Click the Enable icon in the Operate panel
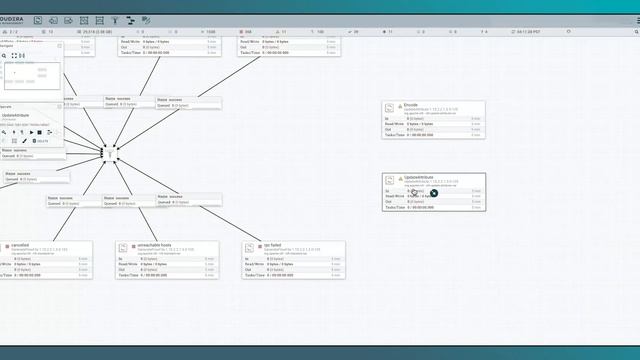This screenshot has width=640, height=360. click(x=14, y=132)
